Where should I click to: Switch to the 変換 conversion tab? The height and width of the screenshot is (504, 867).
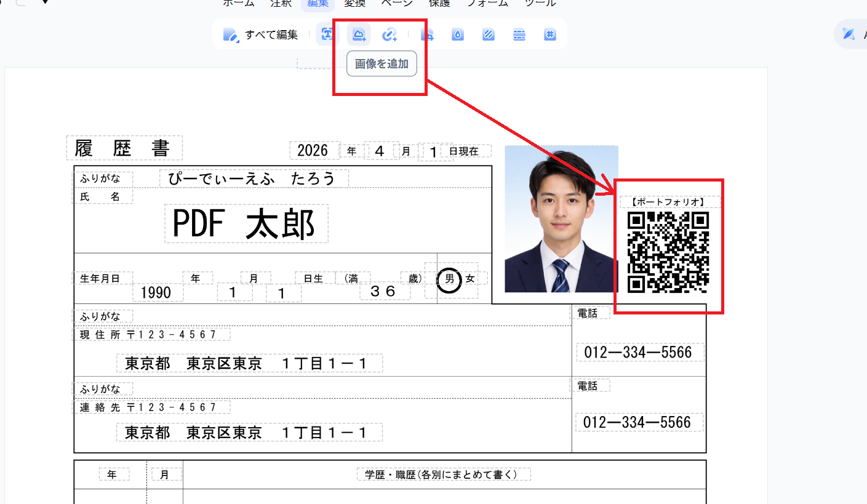[354, 3]
